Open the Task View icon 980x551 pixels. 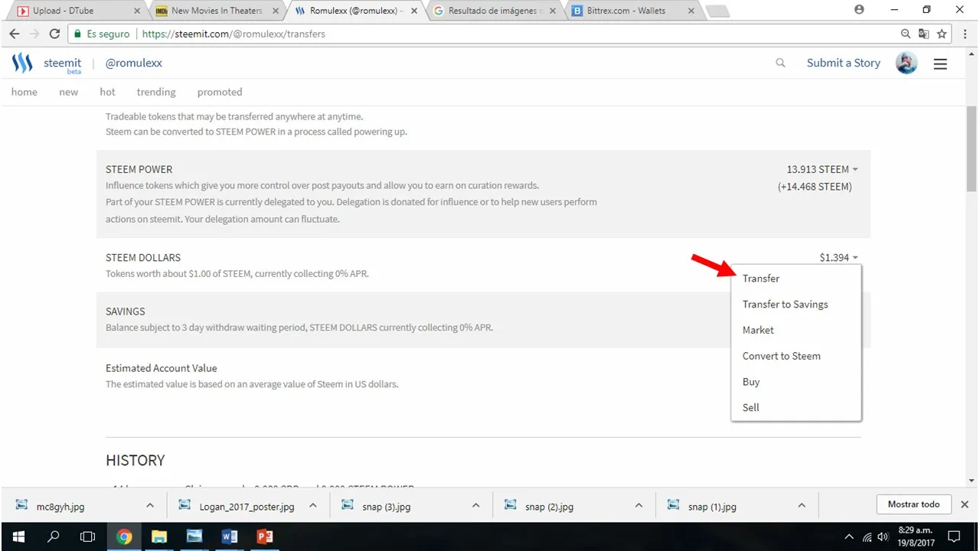coord(88,536)
